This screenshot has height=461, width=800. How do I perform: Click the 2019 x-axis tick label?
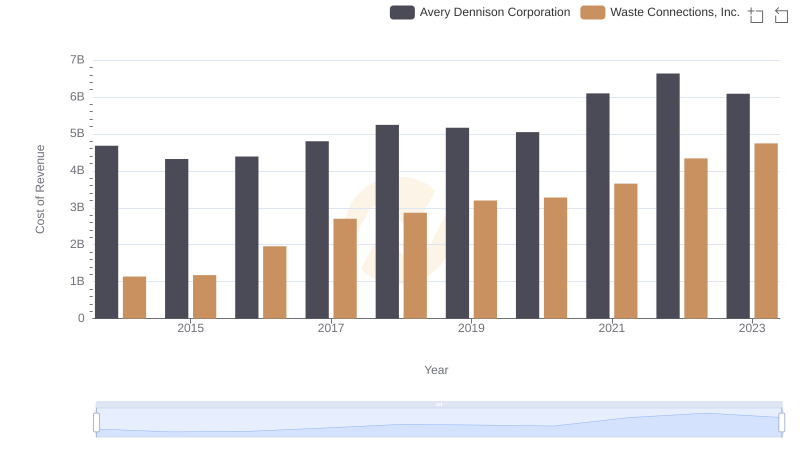[471, 329]
